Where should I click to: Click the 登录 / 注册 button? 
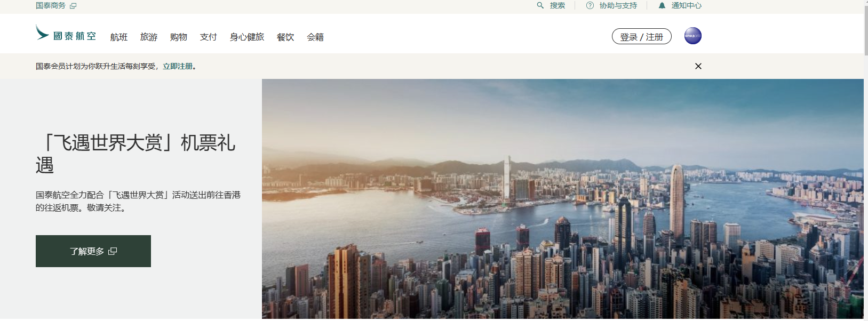point(642,36)
